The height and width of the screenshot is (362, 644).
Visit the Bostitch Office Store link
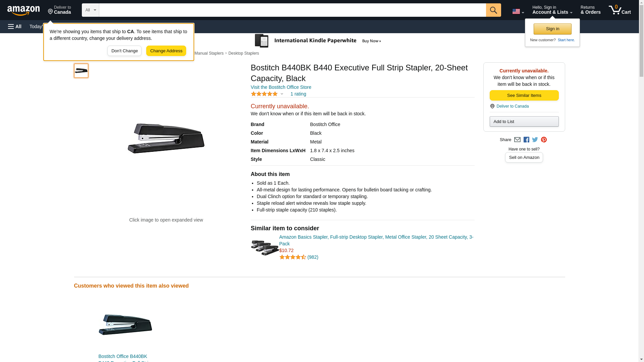tap(281, 87)
